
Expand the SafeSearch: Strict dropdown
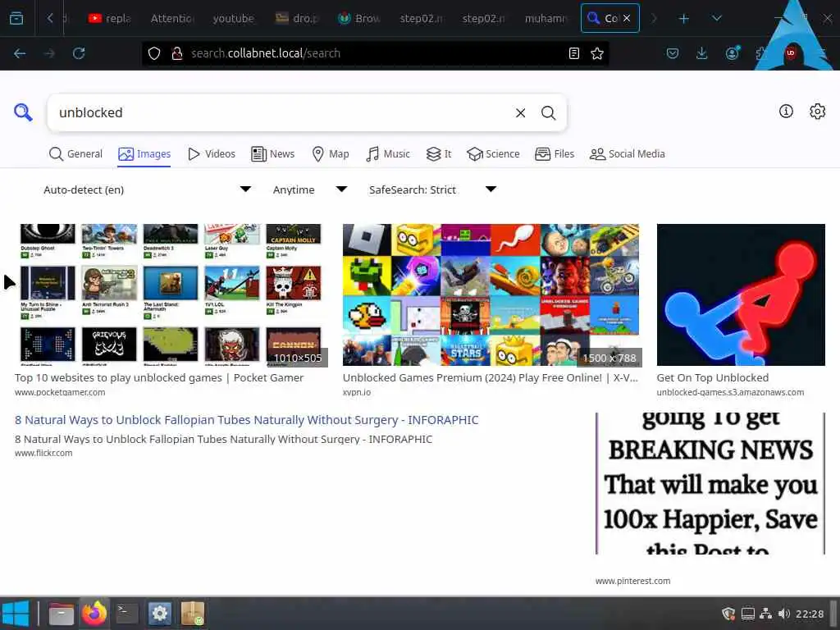(x=433, y=189)
